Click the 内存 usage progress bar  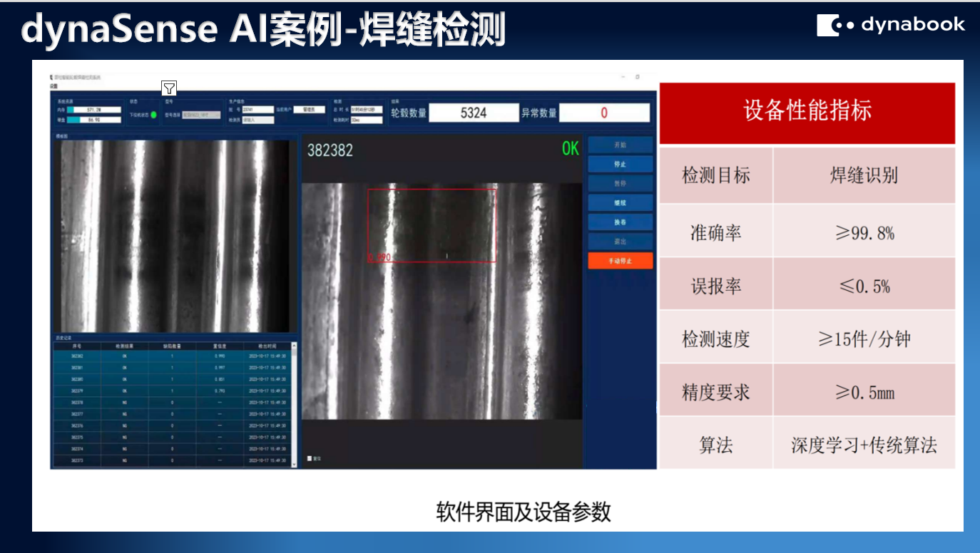94,110
